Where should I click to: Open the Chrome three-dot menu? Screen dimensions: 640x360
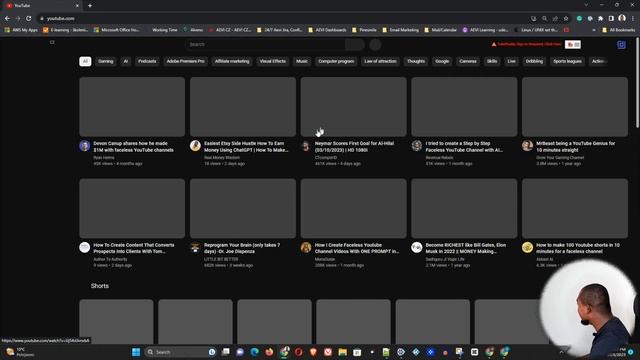[633, 18]
